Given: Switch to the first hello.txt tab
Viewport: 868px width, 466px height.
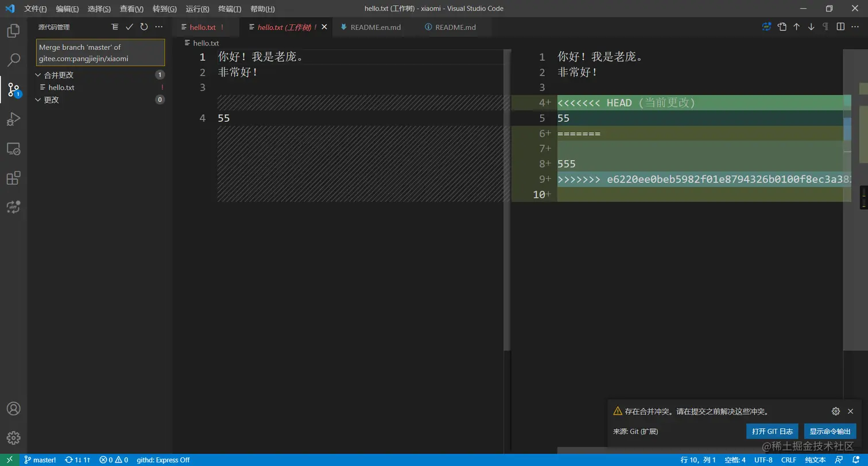Looking at the screenshot, I should [207, 27].
